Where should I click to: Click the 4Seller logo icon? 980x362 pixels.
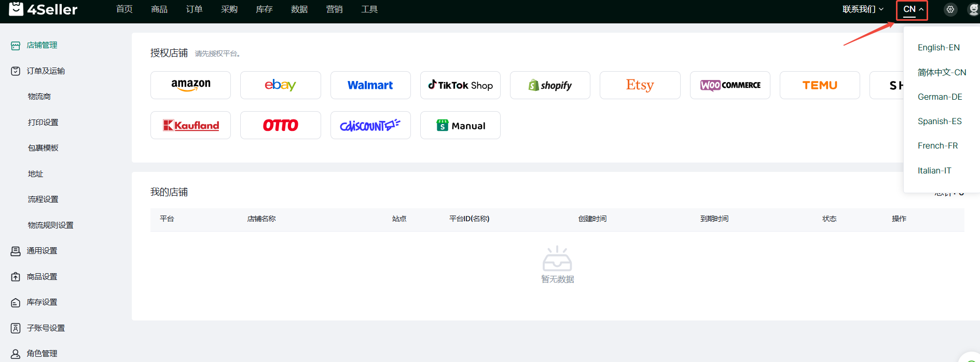tap(16, 9)
